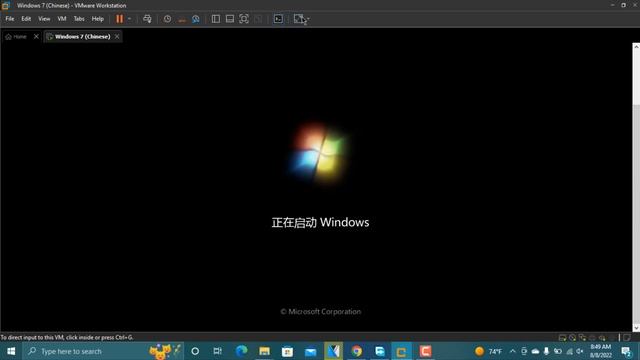Send Ctrl+Alt+Del to the VM
Viewport: 640px width, 360px height.
(x=147, y=19)
